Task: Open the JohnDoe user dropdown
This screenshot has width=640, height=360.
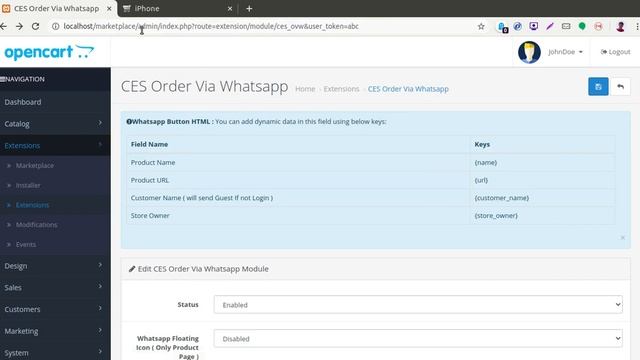Action: (x=565, y=52)
